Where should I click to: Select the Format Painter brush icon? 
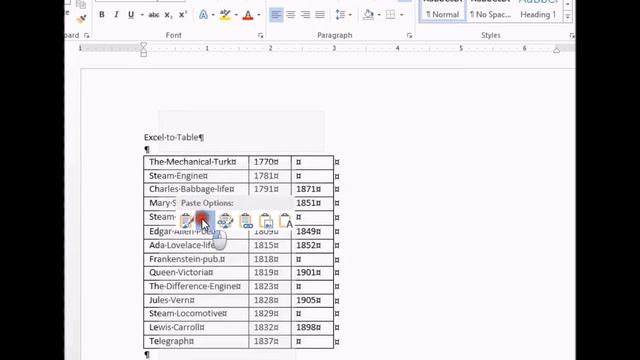[x=81, y=18]
